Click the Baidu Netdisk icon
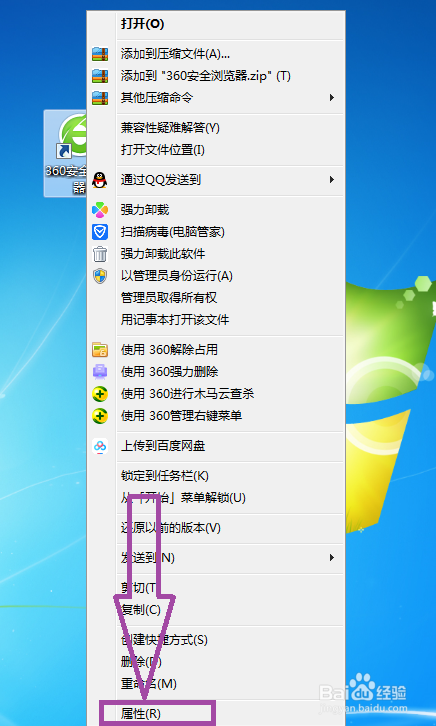436x726 pixels. coord(100,446)
